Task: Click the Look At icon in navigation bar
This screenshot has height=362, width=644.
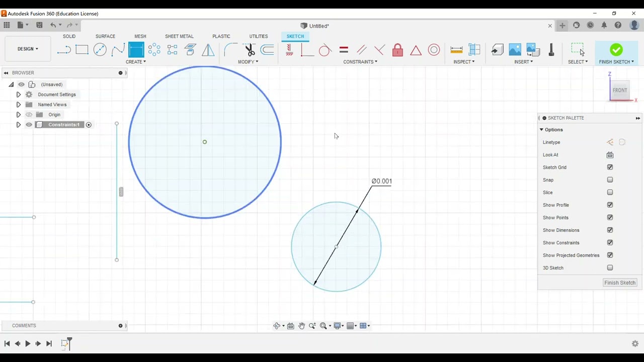Action: (290, 326)
